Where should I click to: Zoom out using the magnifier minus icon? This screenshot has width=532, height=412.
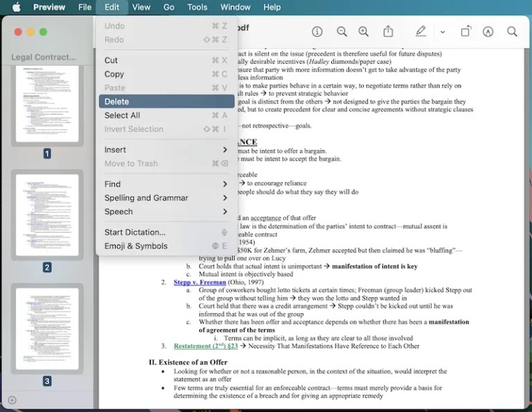pos(342,32)
